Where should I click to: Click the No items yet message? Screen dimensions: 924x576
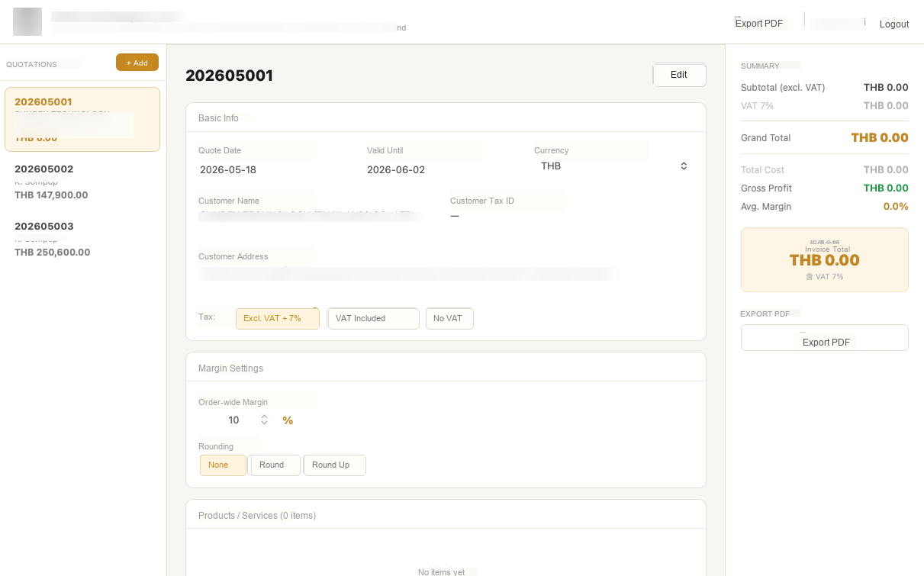pyautogui.click(x=441, y=572)
